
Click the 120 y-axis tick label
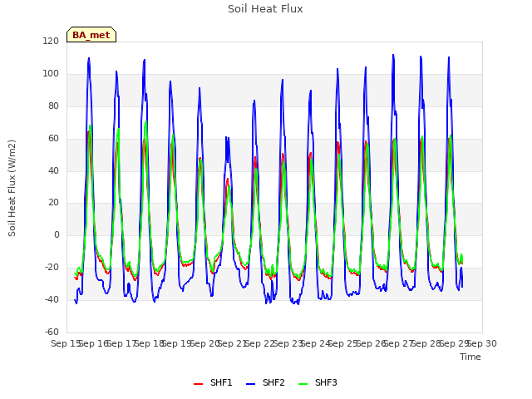(51, 41)
